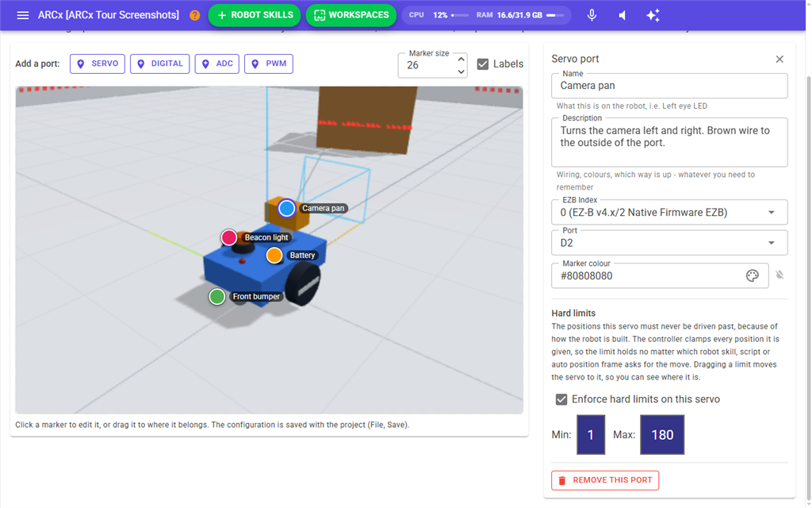Click the CPU usage indicator
Image resolution: width=812 pixels, height=508 pixels.
(x=439, y=15)
